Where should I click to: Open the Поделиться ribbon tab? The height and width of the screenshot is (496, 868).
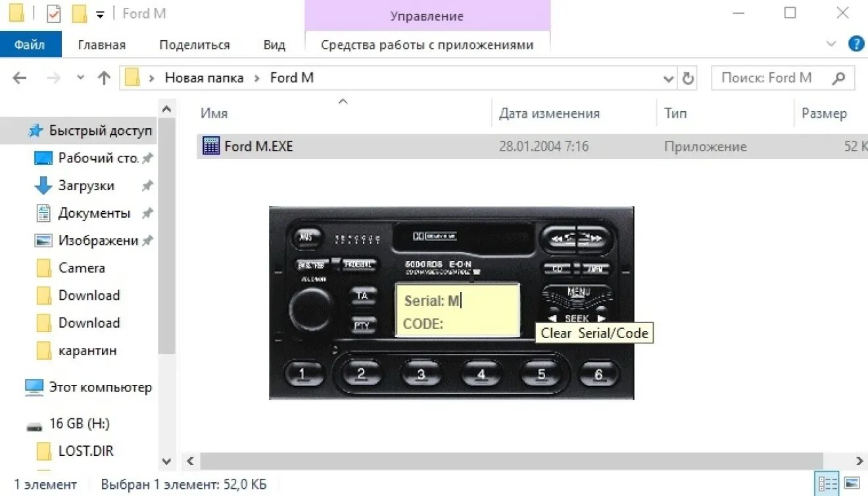tap(195, 45)
